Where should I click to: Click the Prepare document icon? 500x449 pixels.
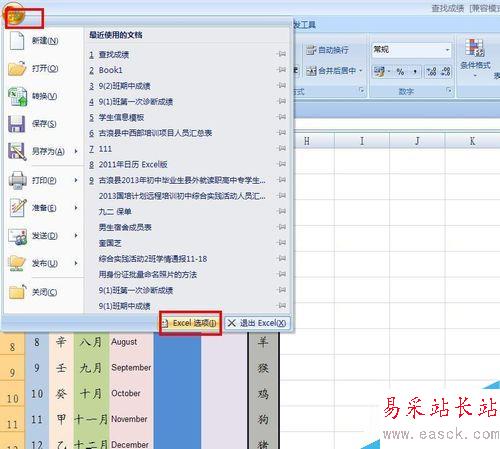[x=18, y=208]
